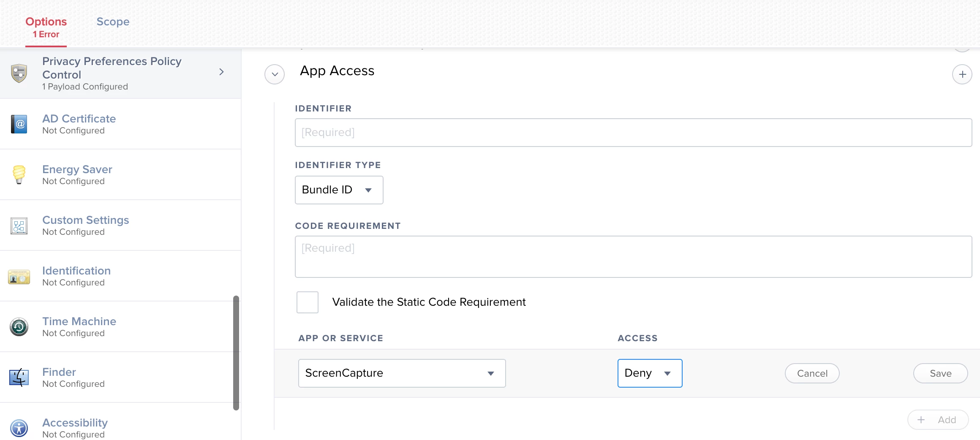
Task: Click the Code Requirement text area
Action: [x=634, y=257]
